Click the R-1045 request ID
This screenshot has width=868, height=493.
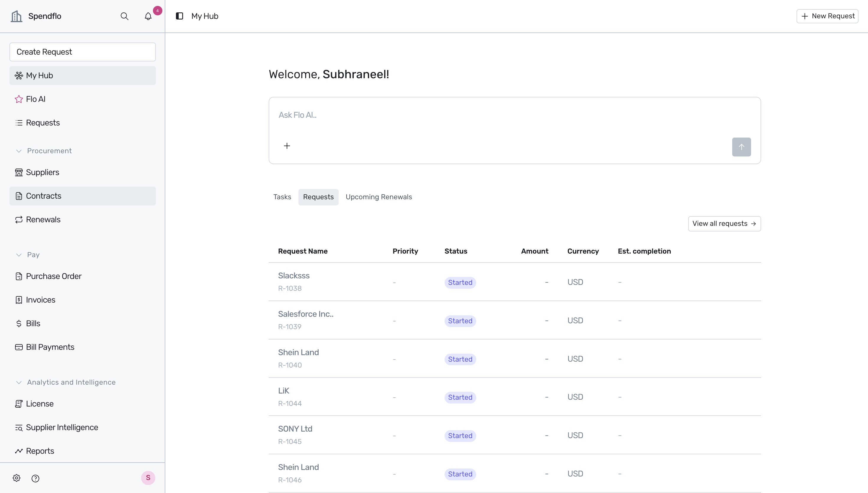pyautogui.click(x=290, y=442)
